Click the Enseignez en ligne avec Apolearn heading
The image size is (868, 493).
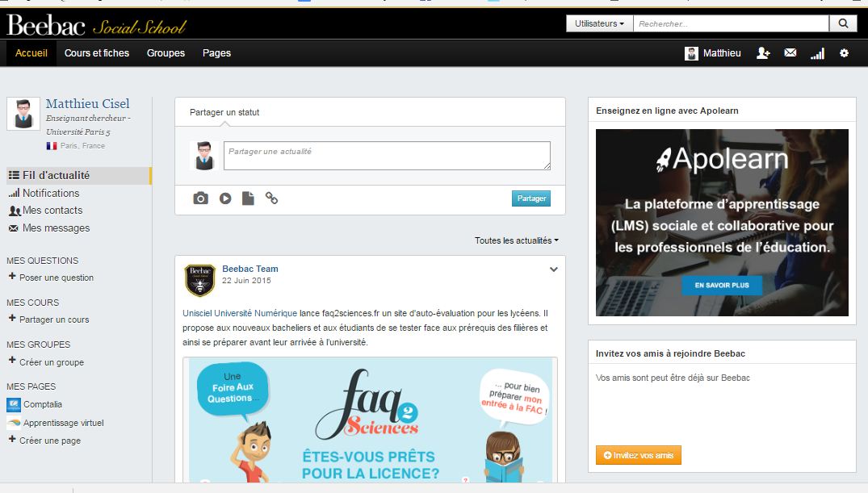[x=667, y=111]
